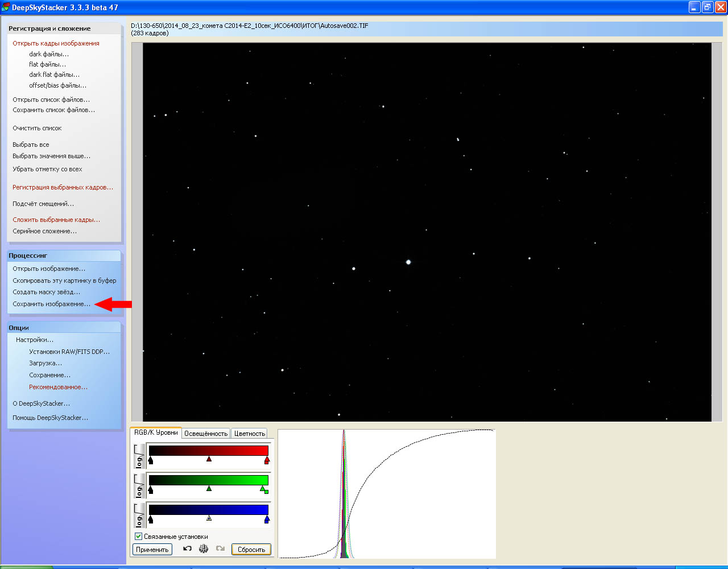Click the redo arrow icon before Сбросить

click(x=220, y=549)
